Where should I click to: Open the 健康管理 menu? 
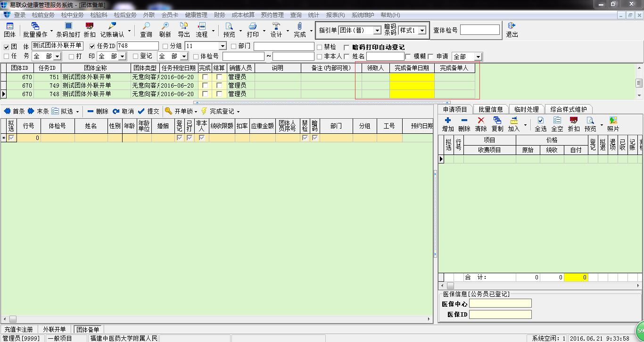tap(196, 15)
